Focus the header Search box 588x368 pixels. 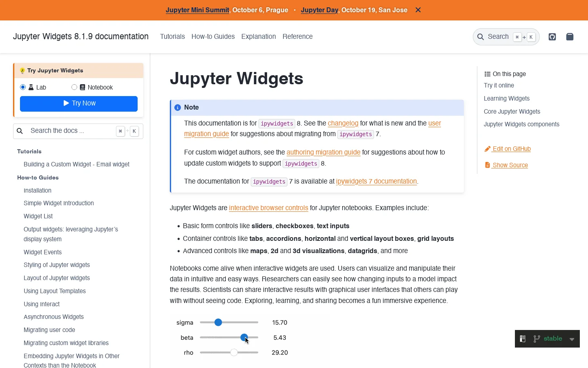tap(506, 37)
